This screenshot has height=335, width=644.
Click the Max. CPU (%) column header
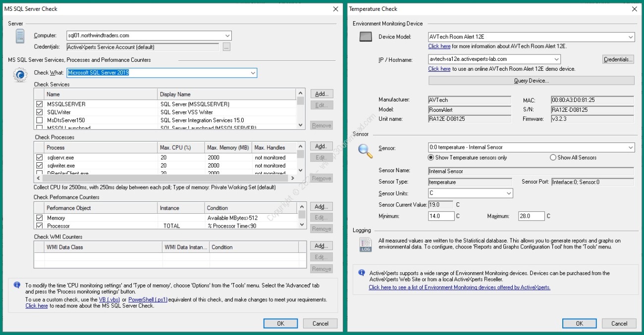point(181,147)
